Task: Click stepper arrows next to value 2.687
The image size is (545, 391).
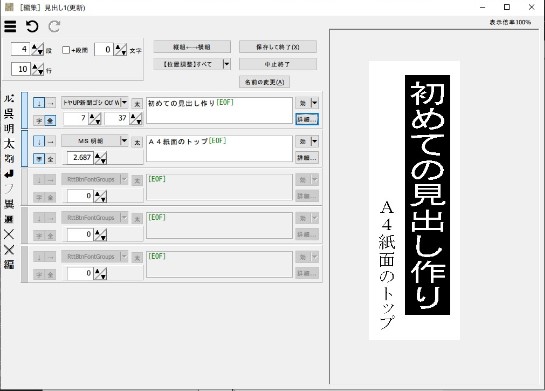Action: [101, 158]
